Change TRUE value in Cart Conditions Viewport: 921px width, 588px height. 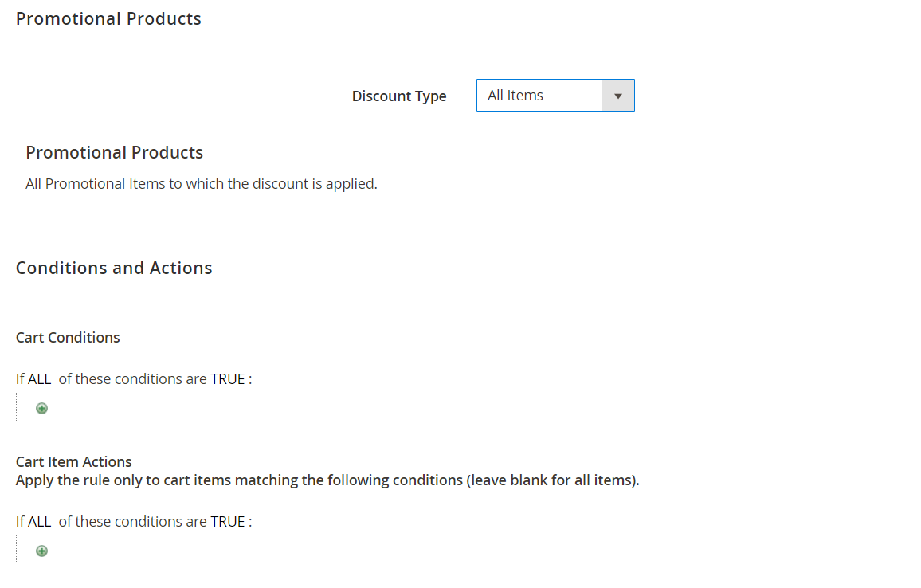228,379
